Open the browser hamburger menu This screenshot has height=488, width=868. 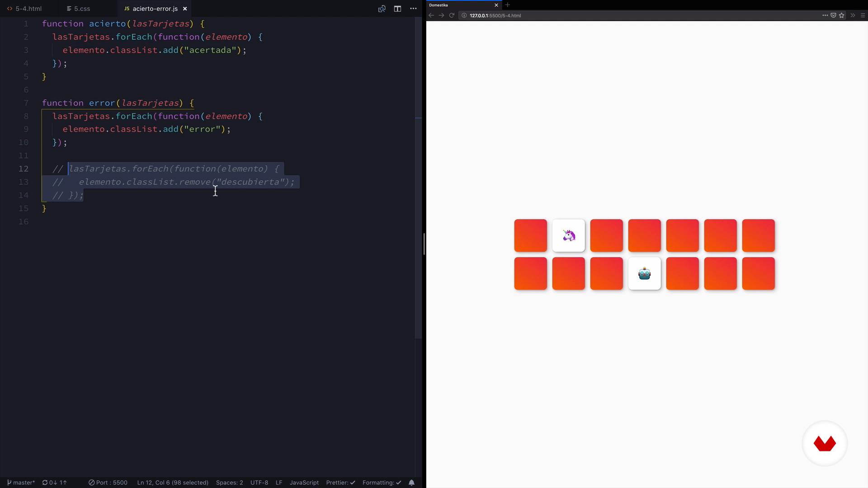[x=863, y=15]
